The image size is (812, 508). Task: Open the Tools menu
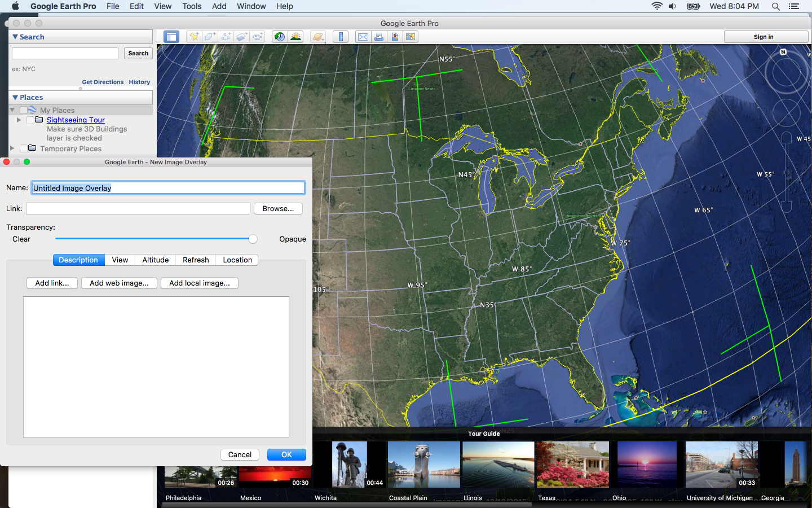click(x=192, y=6)
